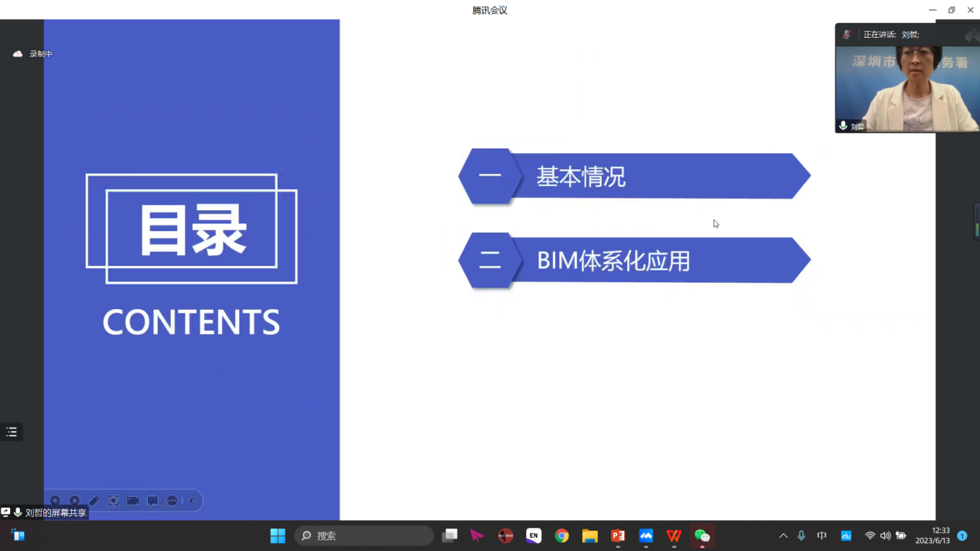The height and width of the screenshot is (551, 980).
Task: Open the volume control in system tray
Action: (885, 536)
